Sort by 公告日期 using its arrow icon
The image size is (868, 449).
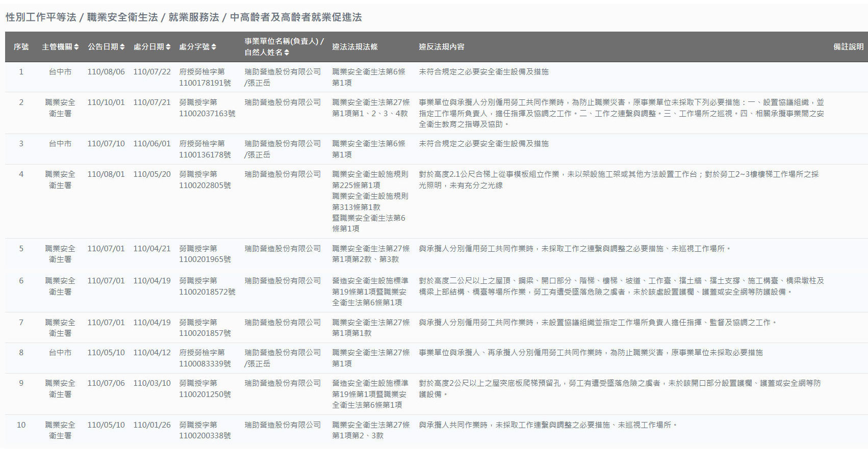coord(122,47)
